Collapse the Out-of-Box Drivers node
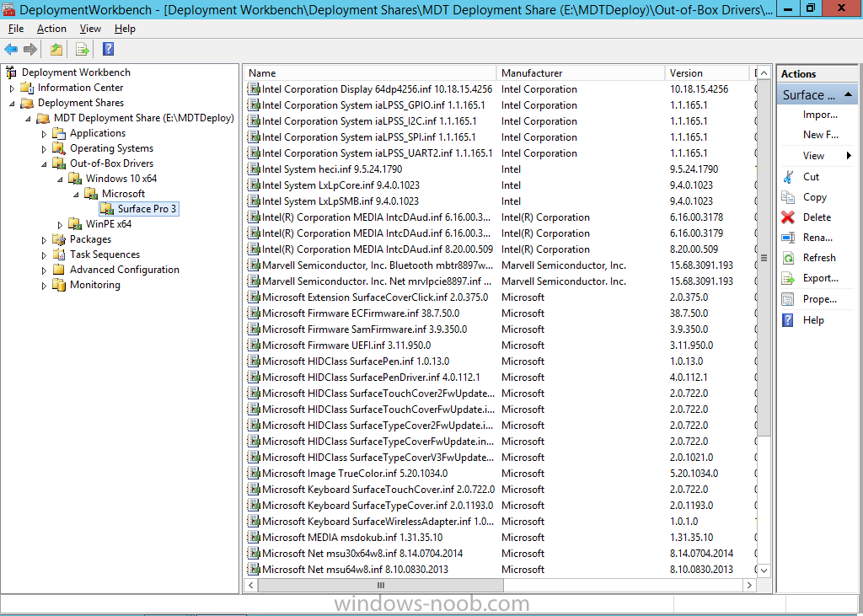Image resolution: width=863 pixels, height=616 pixels. tap(44, 163)
